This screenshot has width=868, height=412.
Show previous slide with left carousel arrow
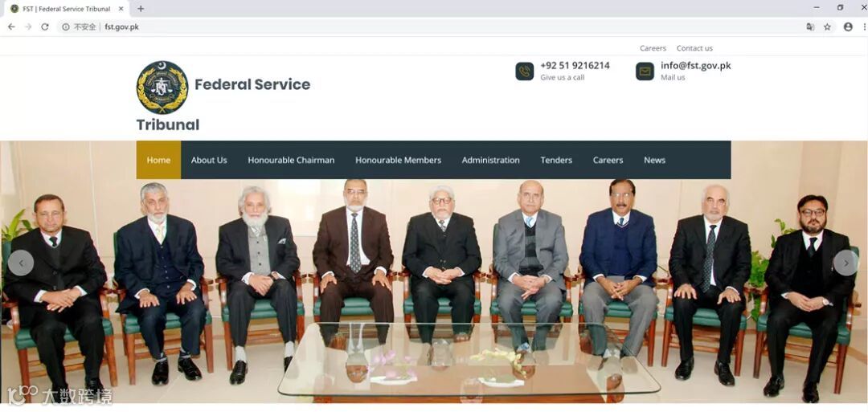[21, 263]
